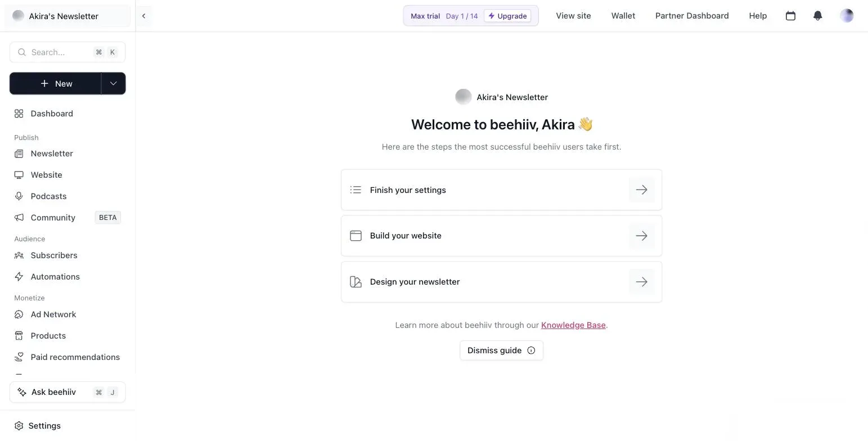Select the Build your website card
Image resolution: width=868 pixels, height=441 pixels.
pyautogui.click(x=501, y=236)
